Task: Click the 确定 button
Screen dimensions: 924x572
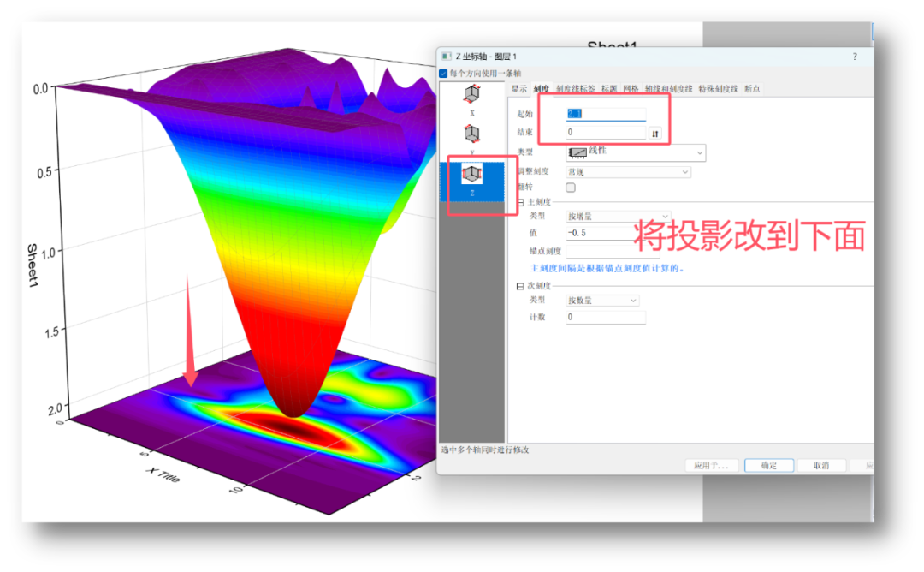Action: [769, 465]
